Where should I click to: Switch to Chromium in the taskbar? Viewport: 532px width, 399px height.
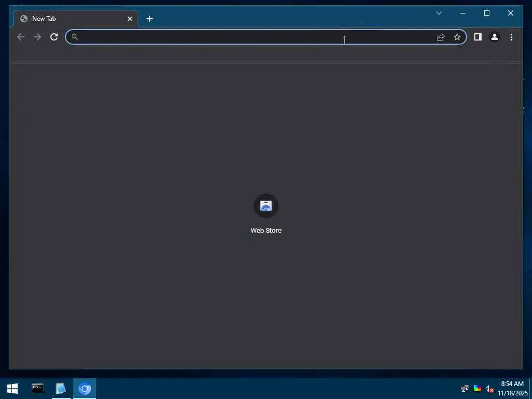coord(85,389)
